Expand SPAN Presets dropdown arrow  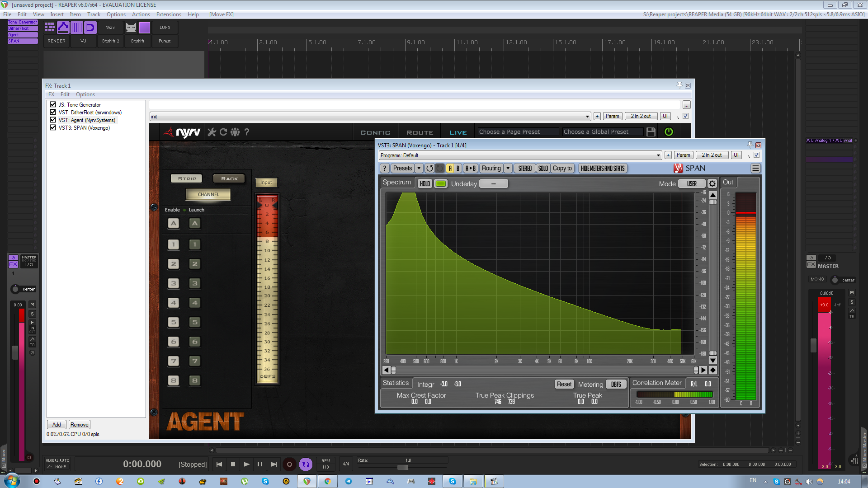419,168
